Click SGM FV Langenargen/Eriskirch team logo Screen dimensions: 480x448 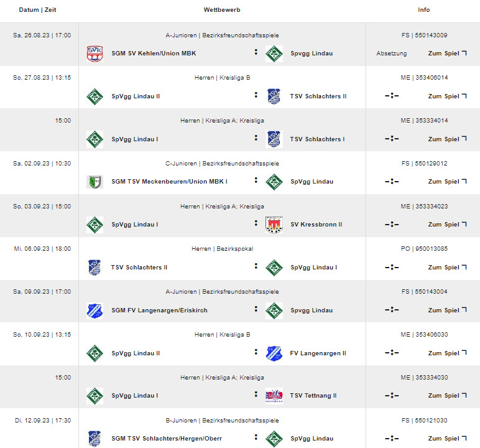pos(95,310)
